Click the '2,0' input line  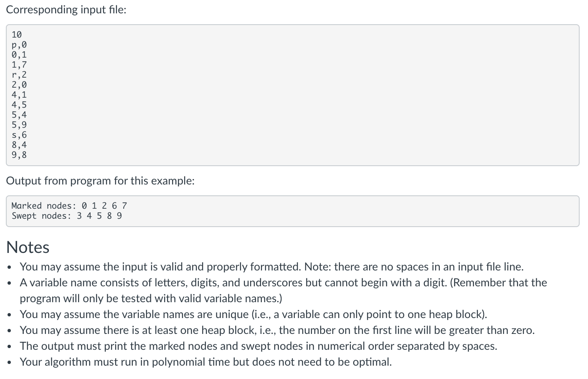point(19,85)
